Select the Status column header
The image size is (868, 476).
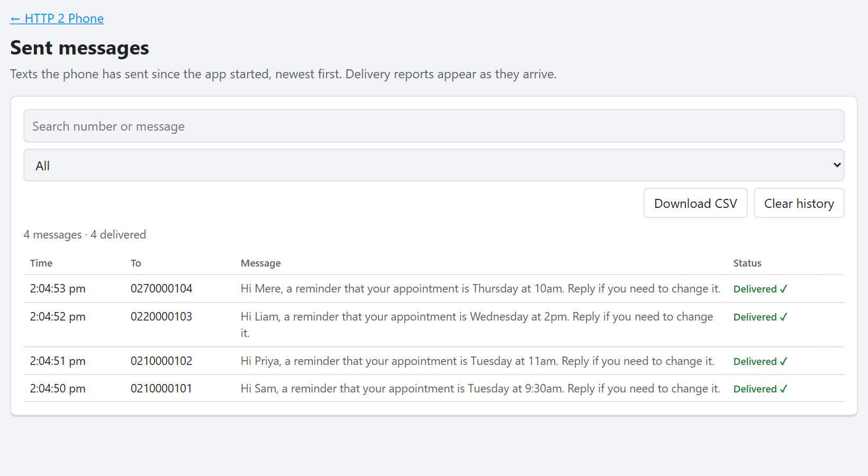click(747, 263)
